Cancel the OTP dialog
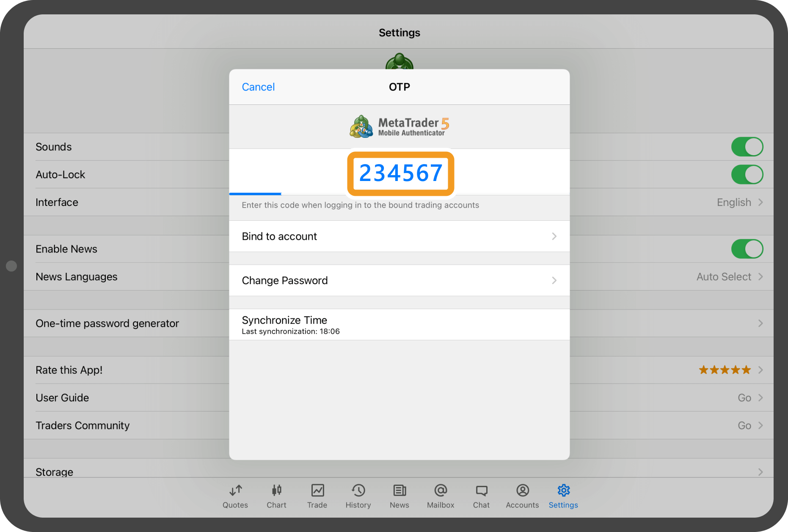The image size is (788, 532). [x=258, y=87]
